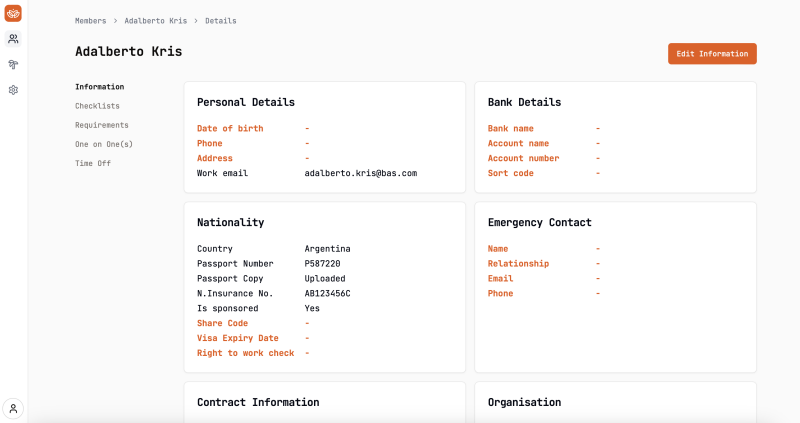Click the Date of birth field label

tap(230, 128)
